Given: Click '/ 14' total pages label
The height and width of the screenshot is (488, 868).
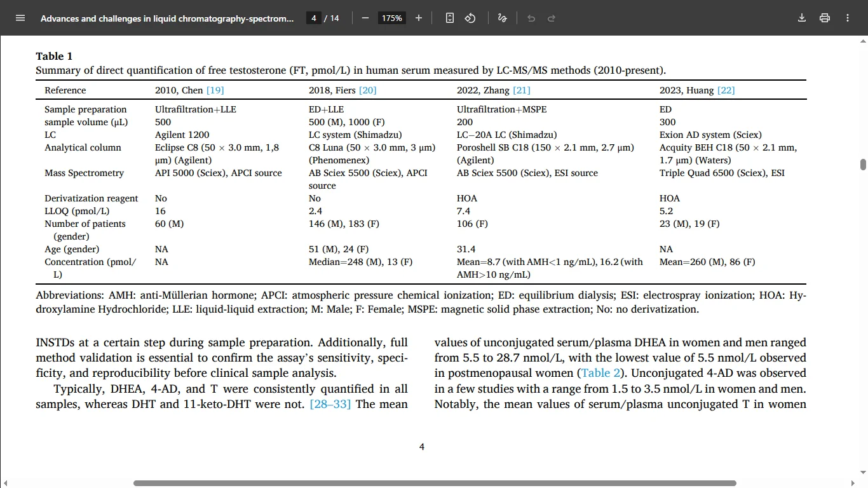Looking at the screenshot, I should (332, 18).
